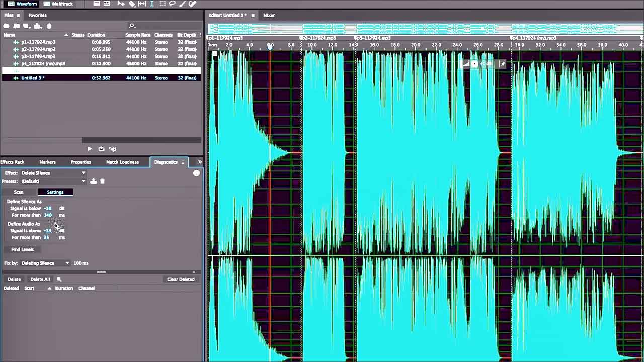The height and width of the screenshot is (362, 644).
Task: Select the Move tool
Action: pos(121,4)
